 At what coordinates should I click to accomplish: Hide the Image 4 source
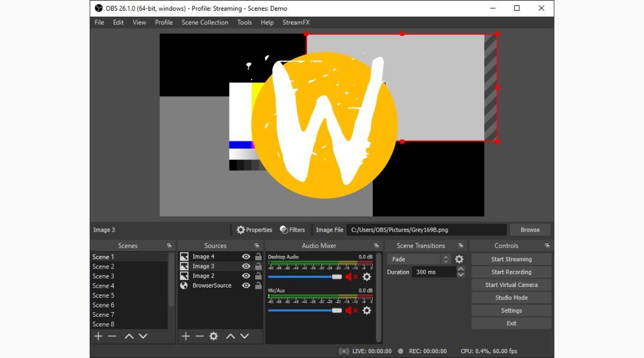pyautogui.click(x=246, y=257)
